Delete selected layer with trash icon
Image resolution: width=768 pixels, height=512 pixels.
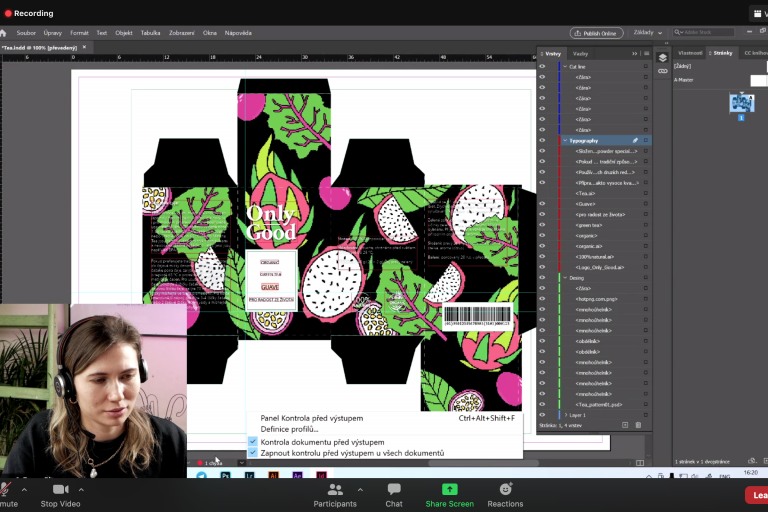click(638, 425)
